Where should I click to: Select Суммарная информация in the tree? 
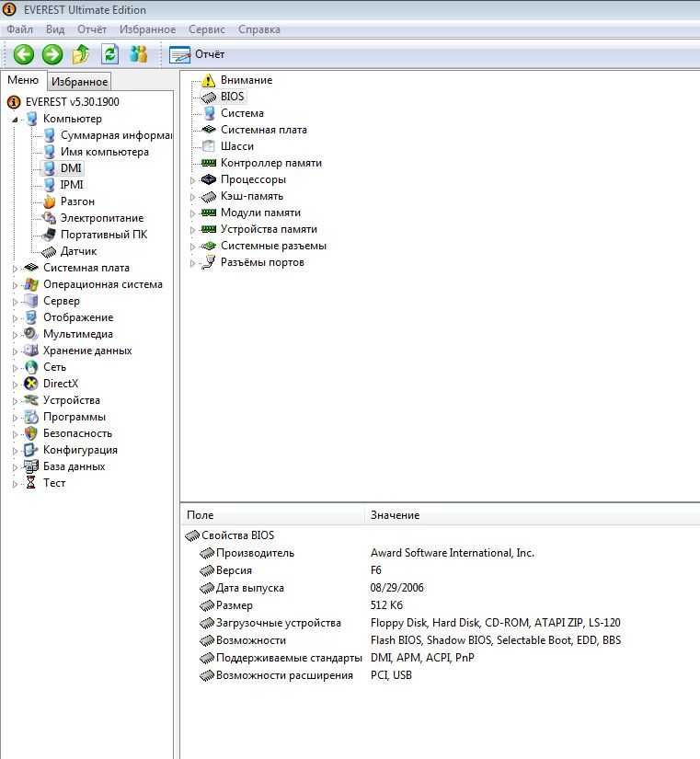(x=116, y=135)
